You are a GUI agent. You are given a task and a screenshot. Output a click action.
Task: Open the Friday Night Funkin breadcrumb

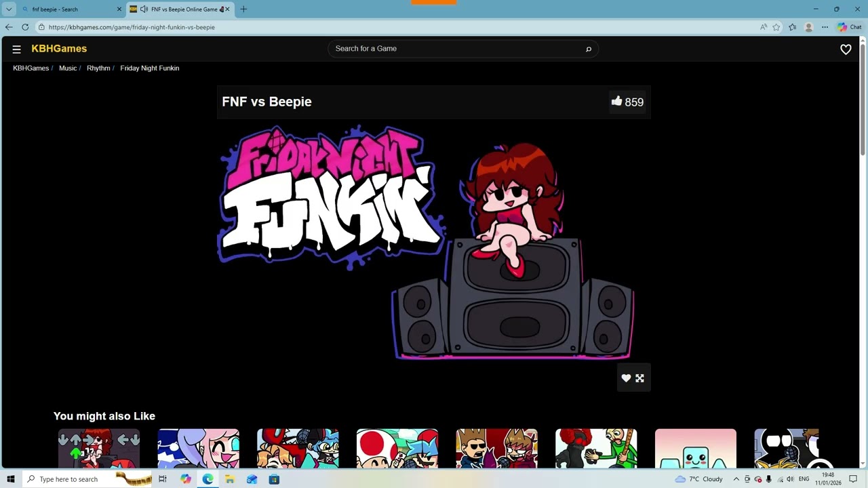click(x=150, y=68)
